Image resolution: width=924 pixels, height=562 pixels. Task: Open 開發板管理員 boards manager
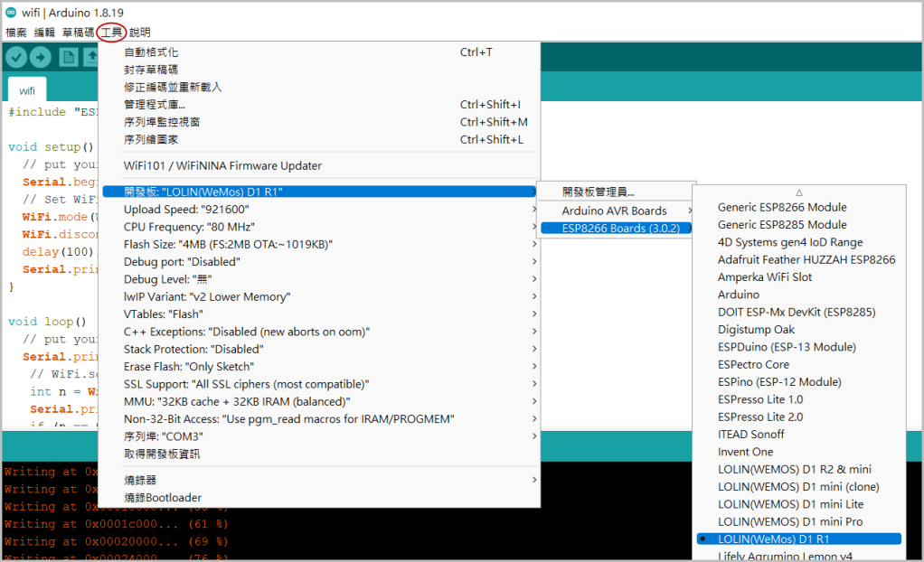pyautogui.click(x=598, y=192)
